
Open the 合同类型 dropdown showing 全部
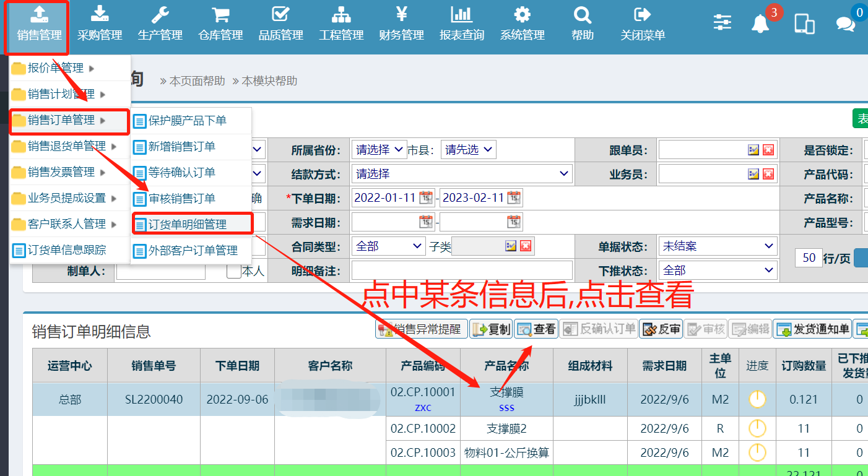tap(388, 246)
